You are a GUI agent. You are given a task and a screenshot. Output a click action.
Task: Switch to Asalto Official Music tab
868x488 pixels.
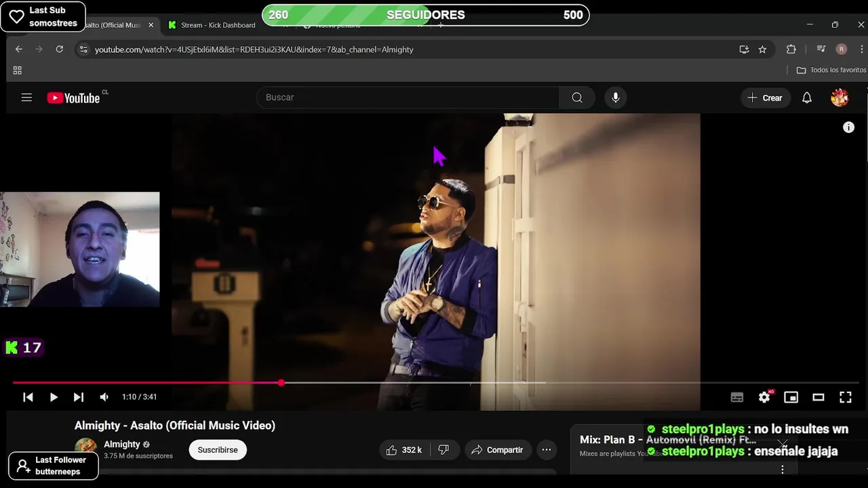coord(113,25)
